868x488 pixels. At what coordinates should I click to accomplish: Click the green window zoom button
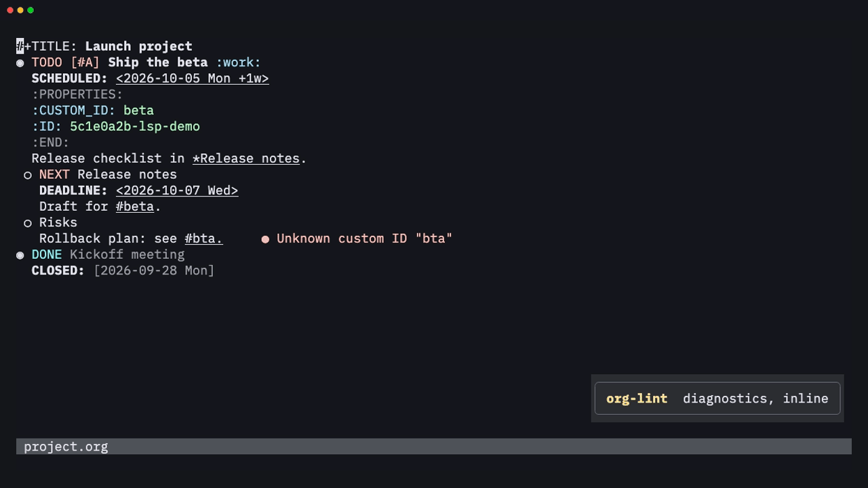31,10
